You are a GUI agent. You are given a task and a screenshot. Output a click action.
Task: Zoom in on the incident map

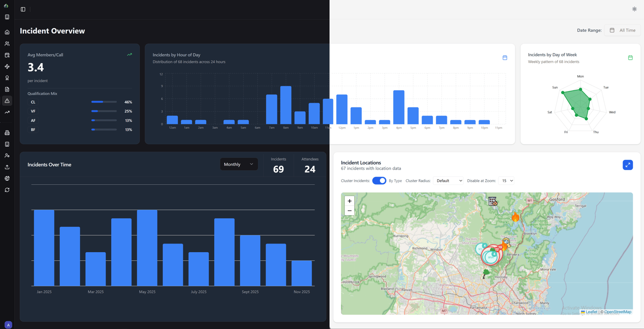tap(349, 201)
